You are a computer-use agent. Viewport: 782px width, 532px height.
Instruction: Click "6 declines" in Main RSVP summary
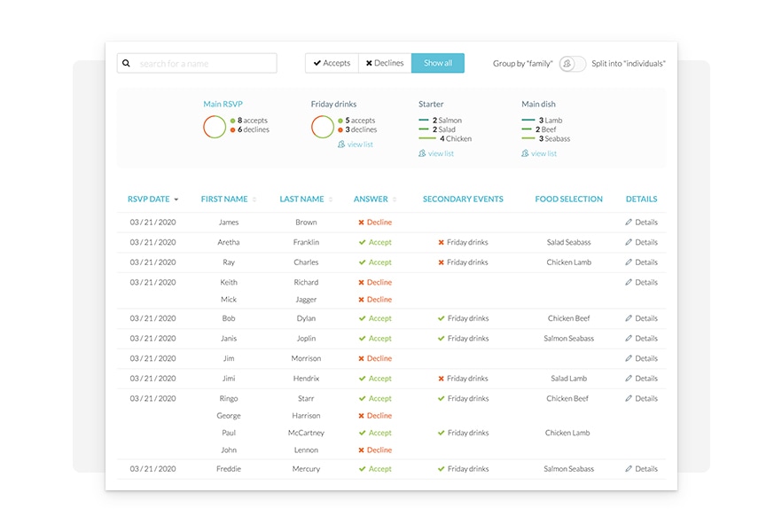coord(254,129)
